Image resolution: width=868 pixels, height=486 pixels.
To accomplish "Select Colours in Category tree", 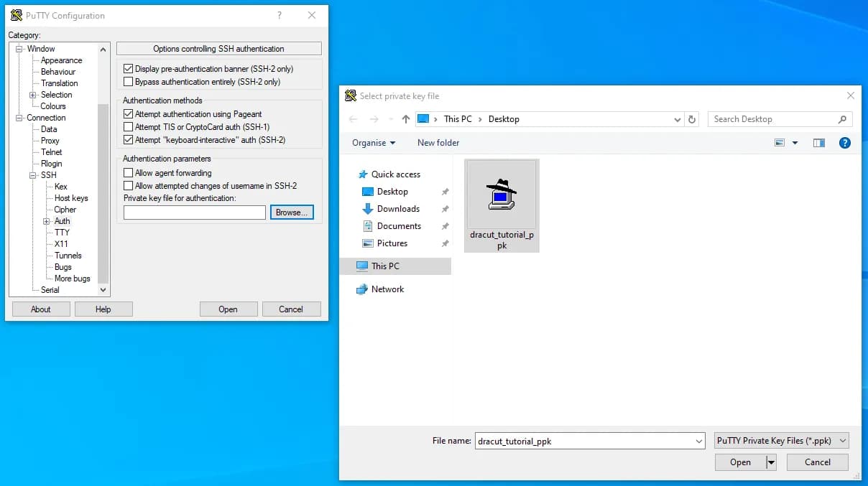I will pos(53,106).
